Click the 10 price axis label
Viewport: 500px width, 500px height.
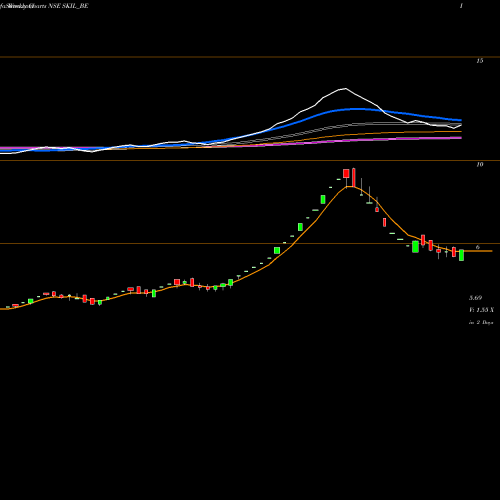click(x=480, y=164)
